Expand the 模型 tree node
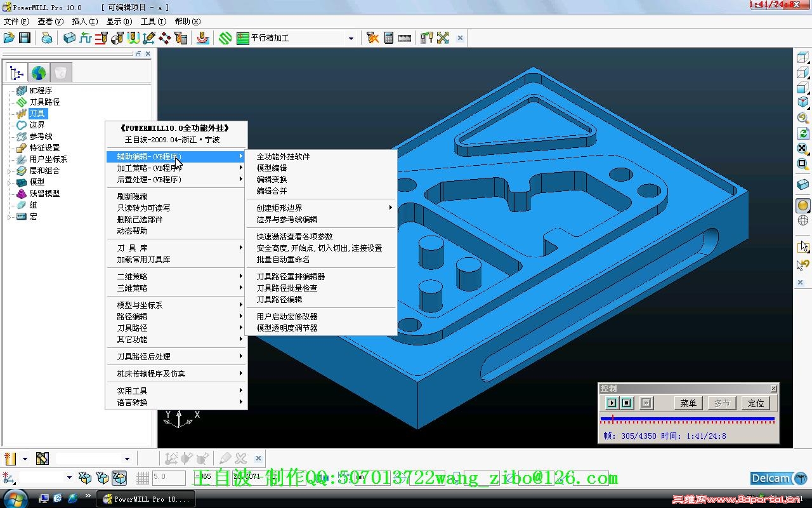 (x=9, y=182)
